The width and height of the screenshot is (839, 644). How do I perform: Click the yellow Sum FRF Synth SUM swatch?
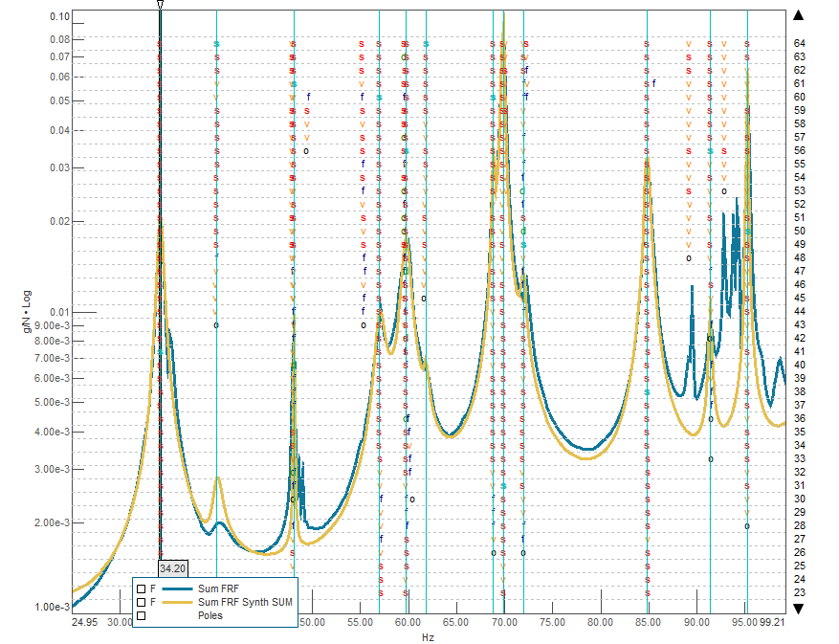[177, 602]
